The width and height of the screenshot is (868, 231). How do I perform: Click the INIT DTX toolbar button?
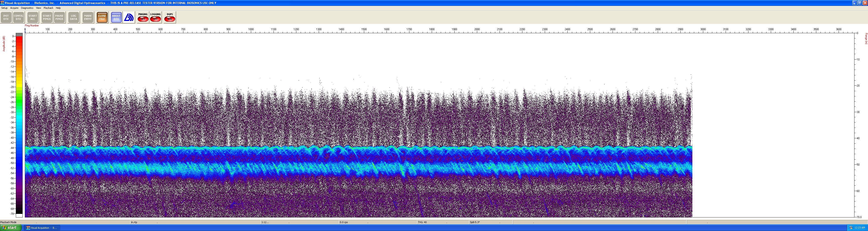pyautogui.click(x=6, y=18)
